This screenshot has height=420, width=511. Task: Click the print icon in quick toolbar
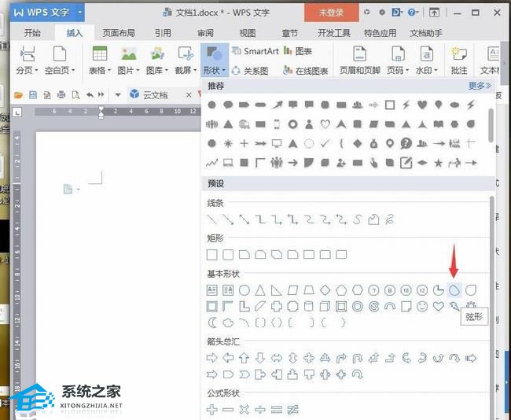[x=61, y=95]
